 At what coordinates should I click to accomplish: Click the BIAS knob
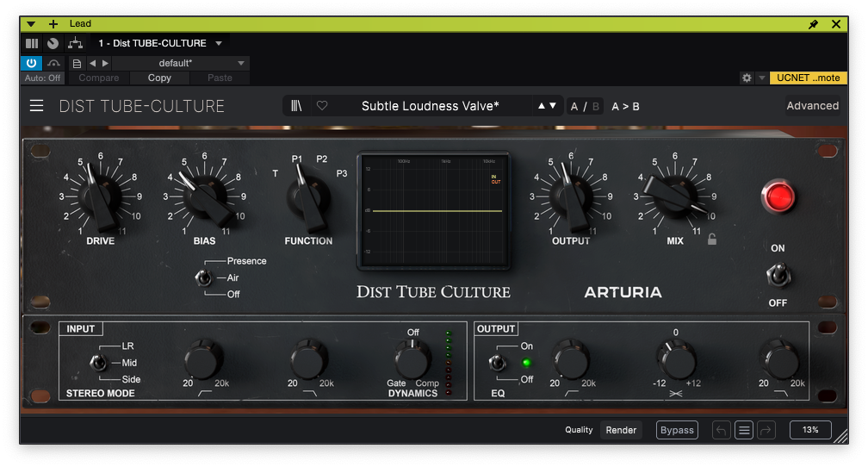205,196
